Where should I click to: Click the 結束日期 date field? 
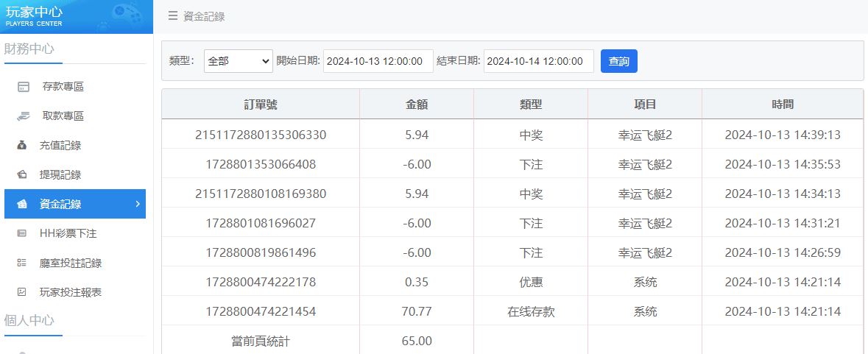(x=538, y=61)
